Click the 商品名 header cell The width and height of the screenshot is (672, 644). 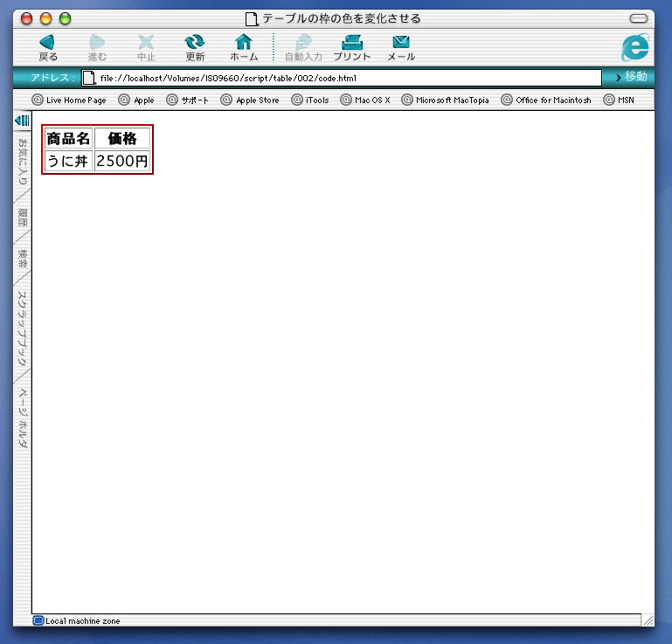(x=68, y=138)
